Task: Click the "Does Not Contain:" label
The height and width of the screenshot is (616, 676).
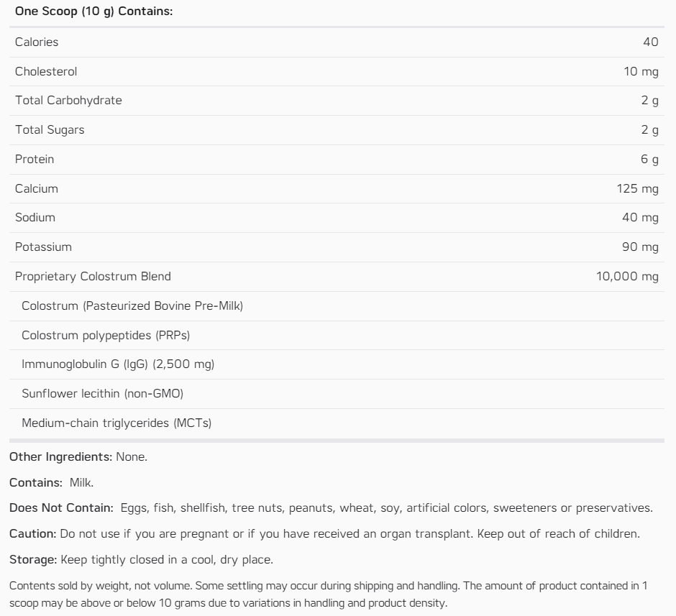Action: (61, 508)
